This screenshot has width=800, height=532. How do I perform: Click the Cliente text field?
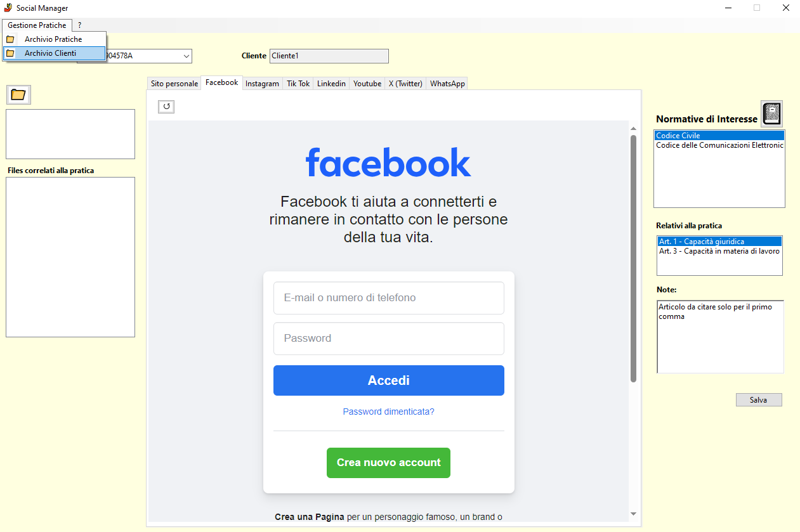[x=329, y=56]
